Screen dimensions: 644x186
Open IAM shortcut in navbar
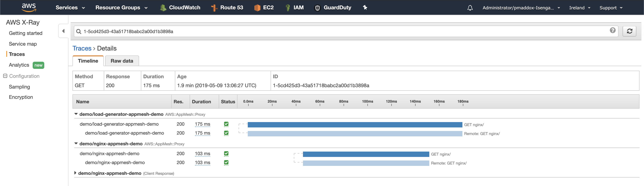coord(294,8)
